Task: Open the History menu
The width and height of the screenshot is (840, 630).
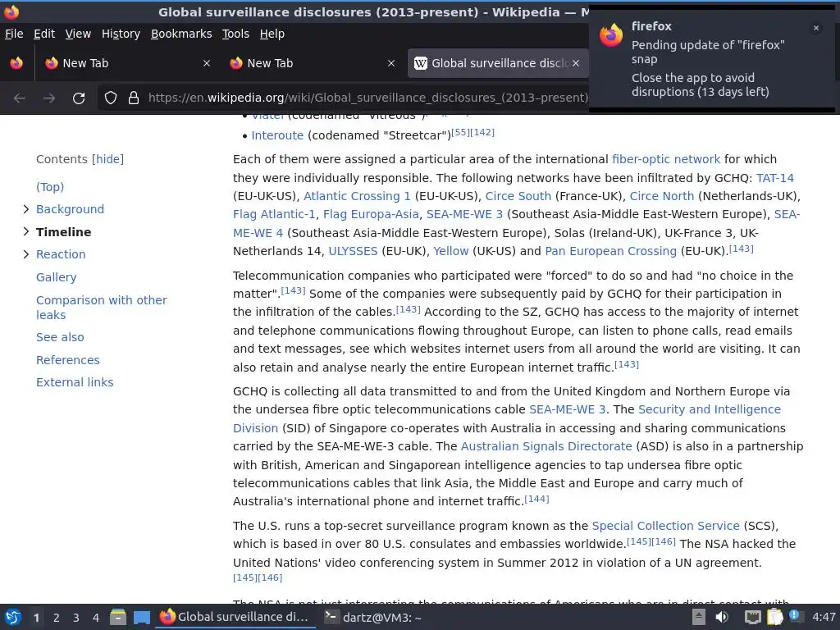Action: coord(121,34)
